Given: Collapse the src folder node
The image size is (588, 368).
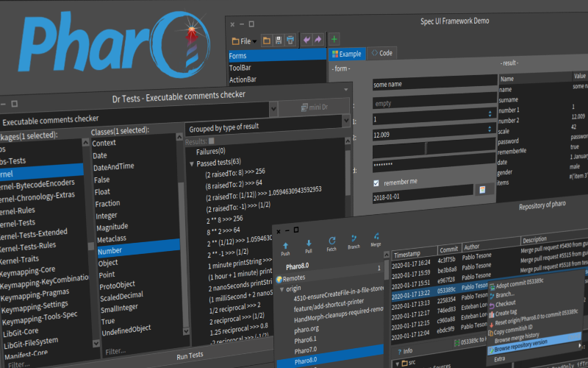Looking at the screenshot, I should pos(398,364).
